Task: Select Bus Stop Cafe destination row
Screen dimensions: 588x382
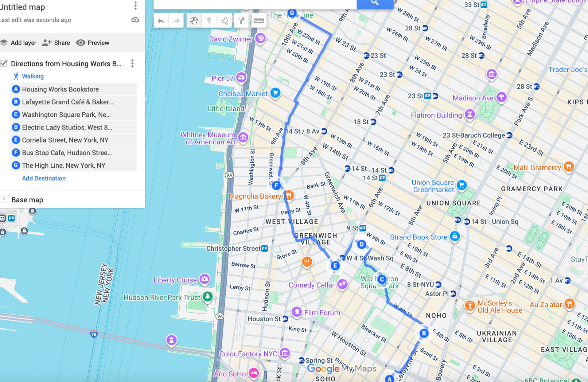Action: coord(73,153)
